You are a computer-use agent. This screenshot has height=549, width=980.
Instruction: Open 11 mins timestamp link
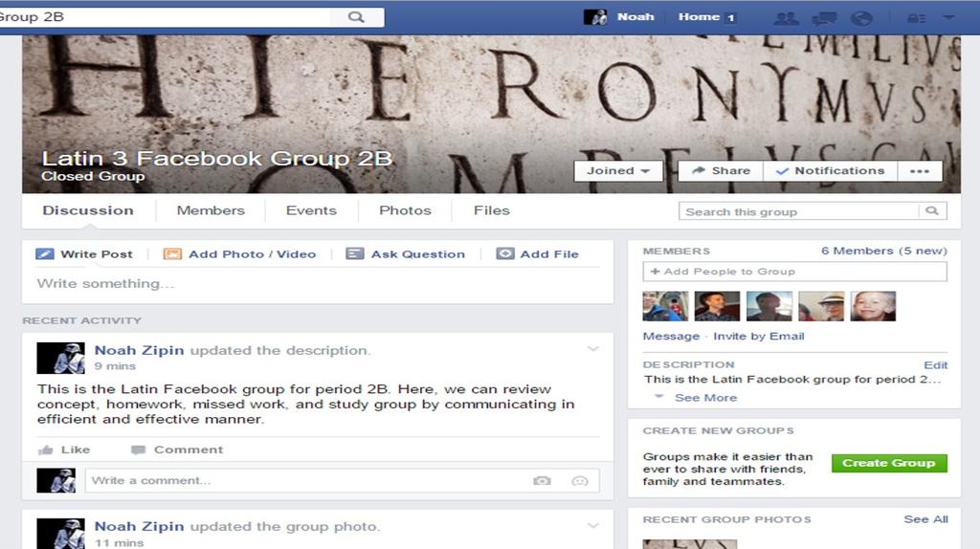tap(119, 542)
